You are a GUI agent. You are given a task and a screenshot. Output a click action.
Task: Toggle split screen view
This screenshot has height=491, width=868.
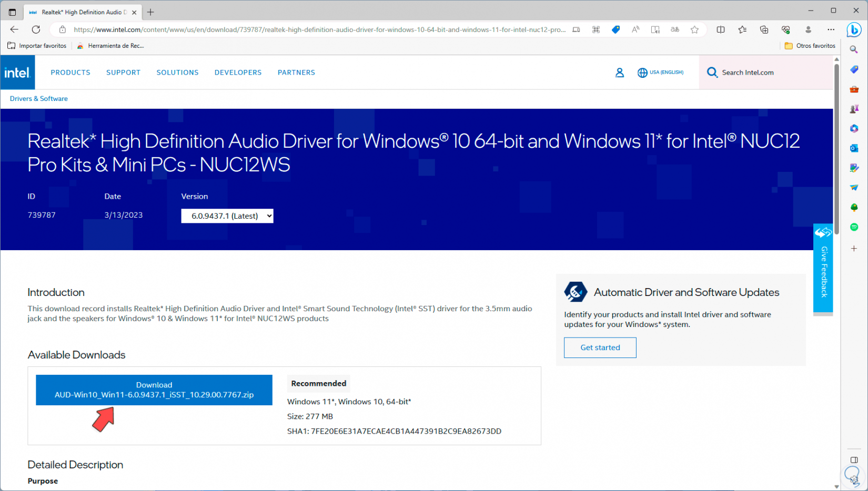721,29
